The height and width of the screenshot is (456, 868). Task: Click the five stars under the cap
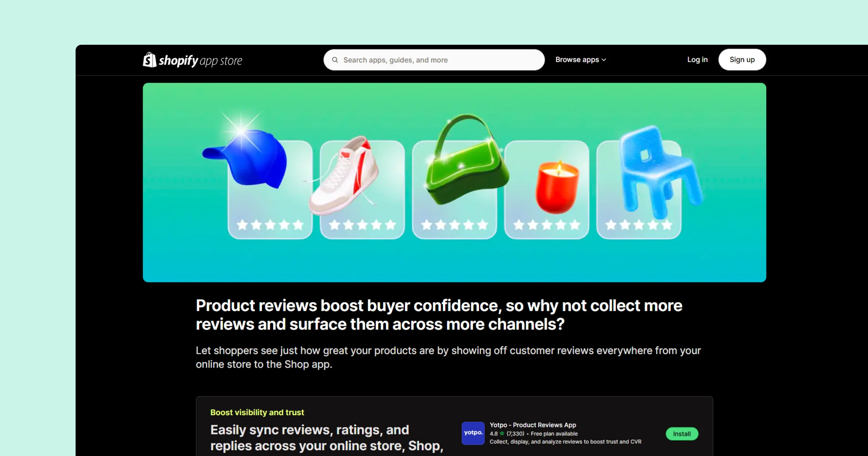tap(270, 225)
